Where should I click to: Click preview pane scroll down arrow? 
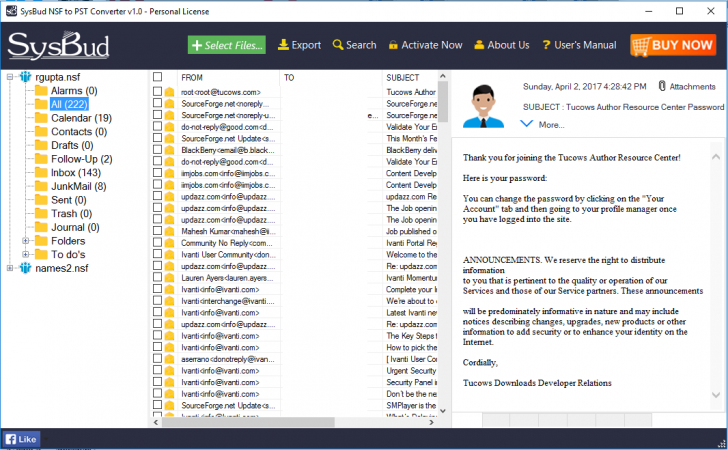pyautogui.click(x=716, y=395)
